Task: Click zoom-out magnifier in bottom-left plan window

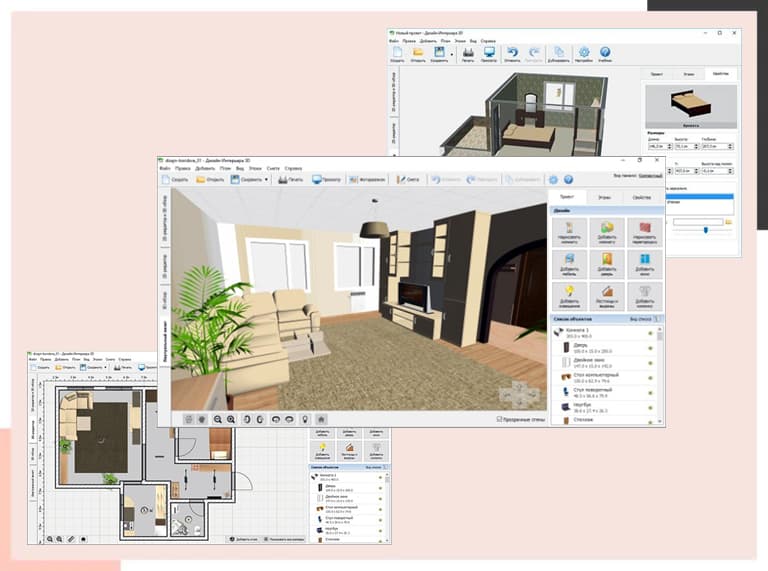Action: tap(50, 539)
